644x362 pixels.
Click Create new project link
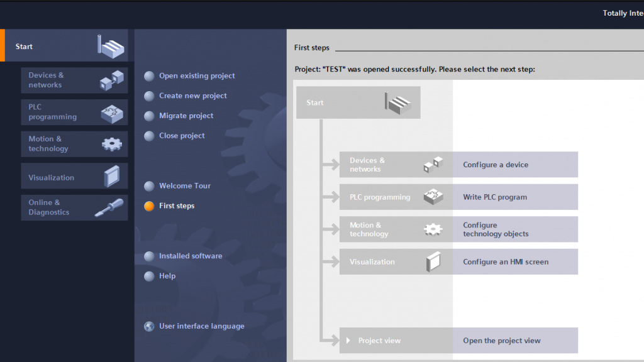pos(193,96)
